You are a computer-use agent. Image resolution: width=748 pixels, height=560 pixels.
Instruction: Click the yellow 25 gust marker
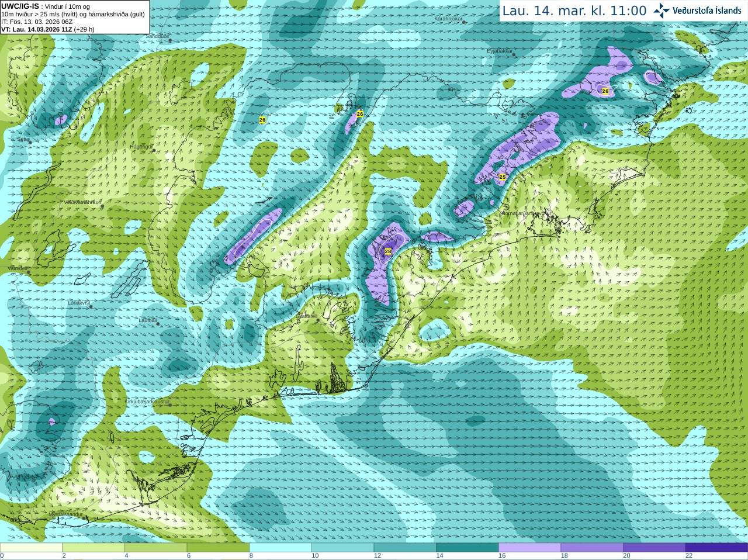[503, 177]
